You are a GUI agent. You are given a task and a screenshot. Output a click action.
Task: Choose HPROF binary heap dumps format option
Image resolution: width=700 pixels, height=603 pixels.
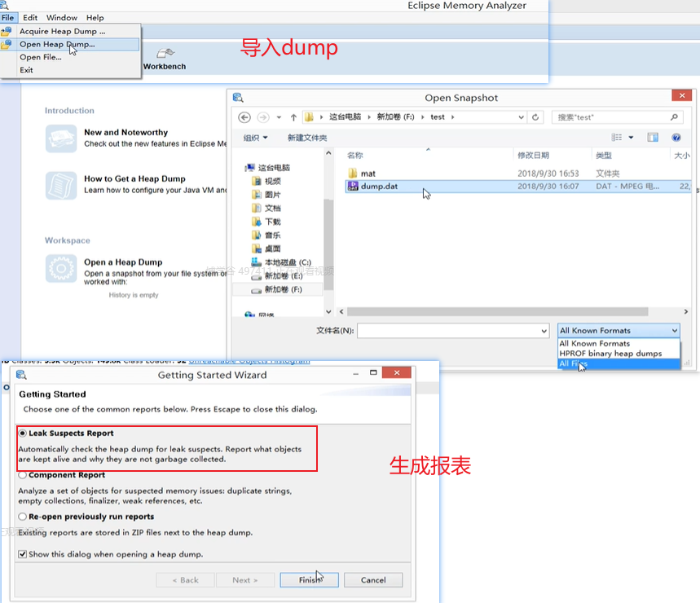point(610,354)
